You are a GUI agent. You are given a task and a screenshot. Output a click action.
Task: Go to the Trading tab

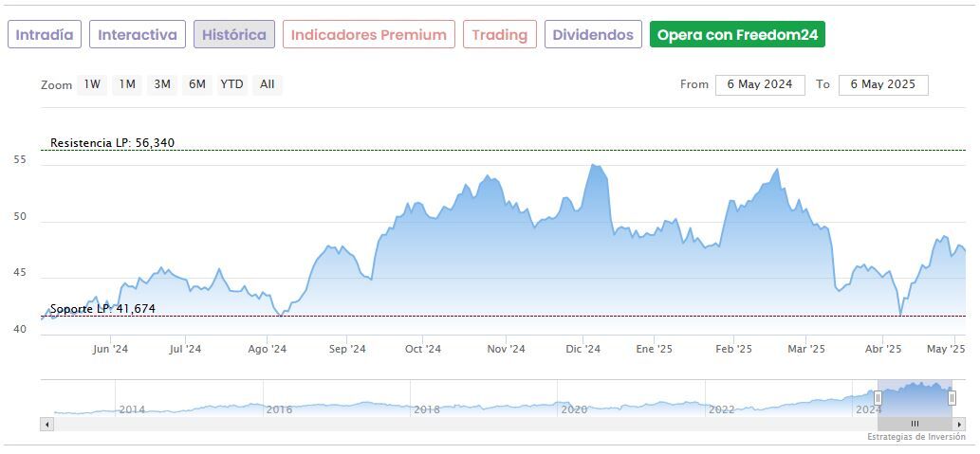point(499,35)
